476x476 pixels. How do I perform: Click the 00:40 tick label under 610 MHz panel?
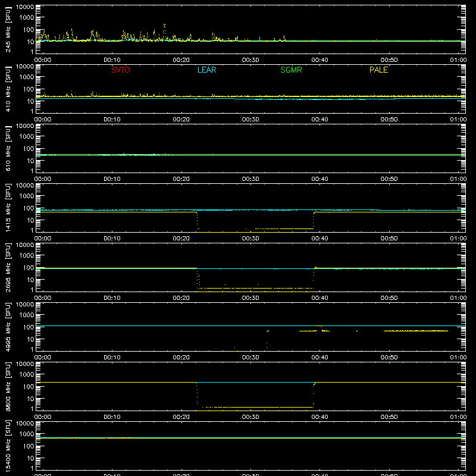click(x=320, y=179)
